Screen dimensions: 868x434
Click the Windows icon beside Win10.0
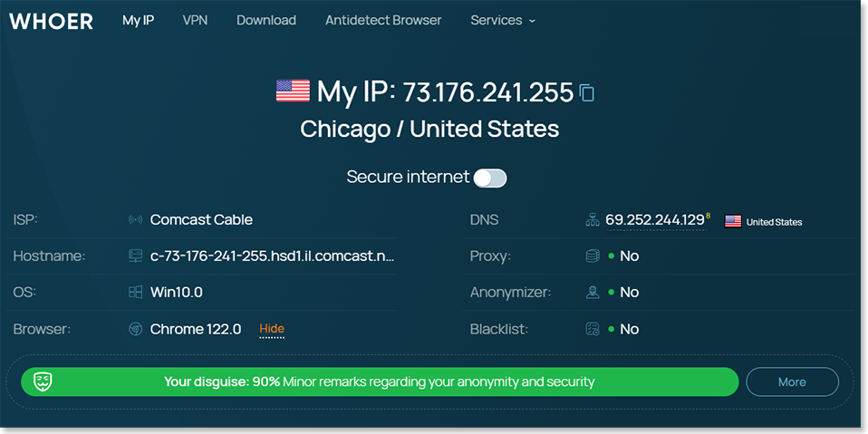click(x=135, y=292)
